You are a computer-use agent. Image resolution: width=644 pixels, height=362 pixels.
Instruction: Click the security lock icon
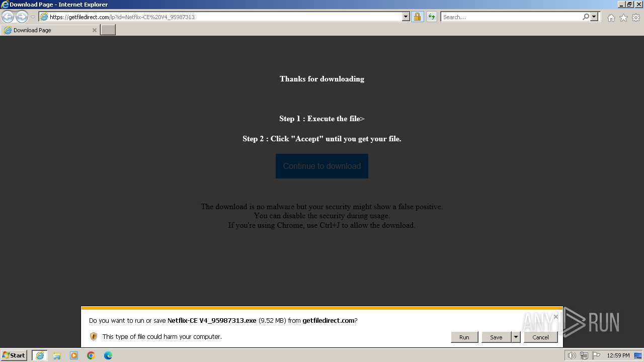click(x=417, y=17)
